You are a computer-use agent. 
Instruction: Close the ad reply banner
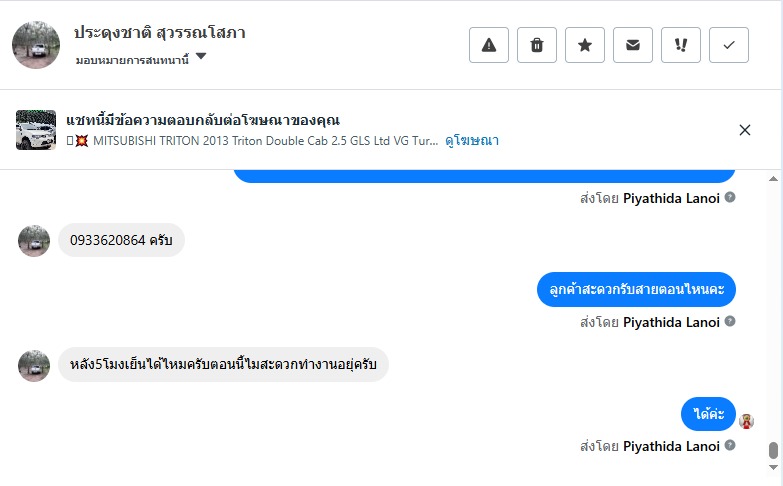pyautogui.click(x=745, y=130)
